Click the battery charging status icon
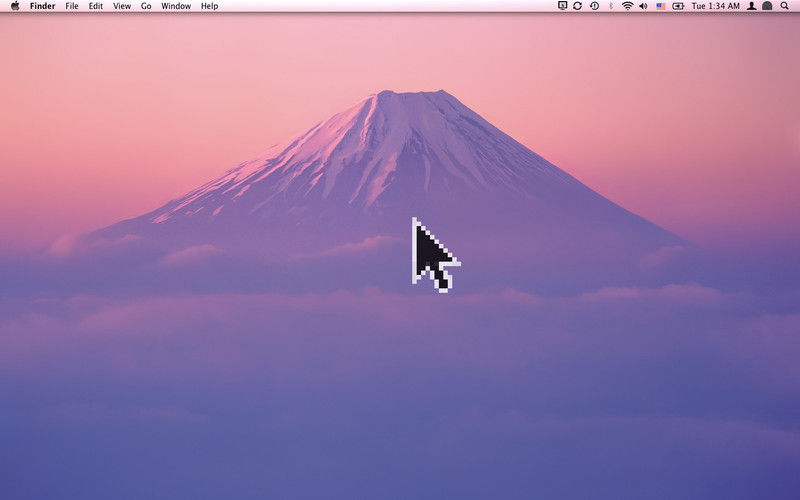 (678, 6)
